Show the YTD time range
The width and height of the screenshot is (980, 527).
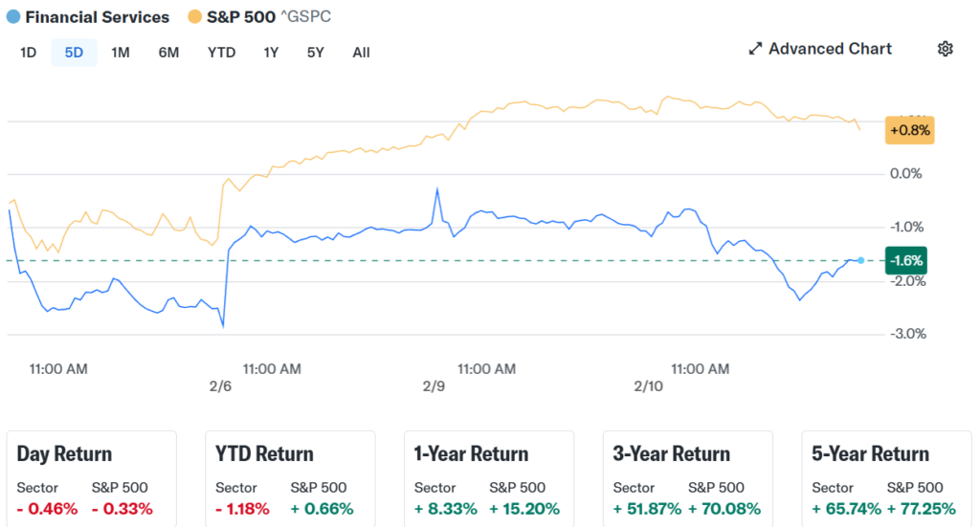(221, 53)
